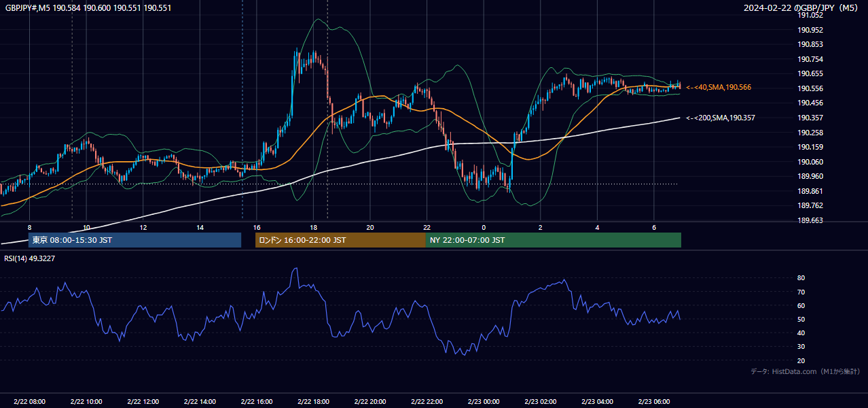Click hour tick 16 under the price chart
This screenshot has height=408, width=868.
click(x=257, y=227)
